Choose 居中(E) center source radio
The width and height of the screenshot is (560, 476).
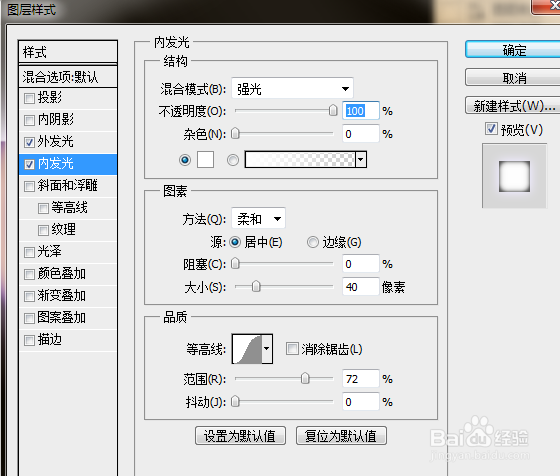[x=235, y=242]
